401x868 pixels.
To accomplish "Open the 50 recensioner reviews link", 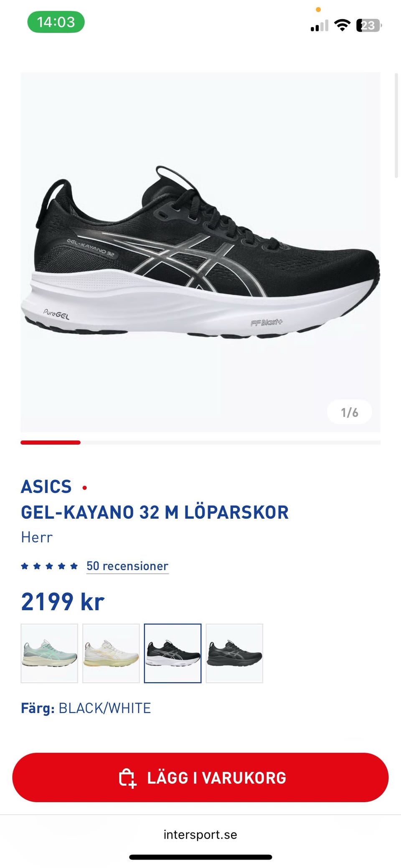I will pyautogui.click(x=127, y=566).
